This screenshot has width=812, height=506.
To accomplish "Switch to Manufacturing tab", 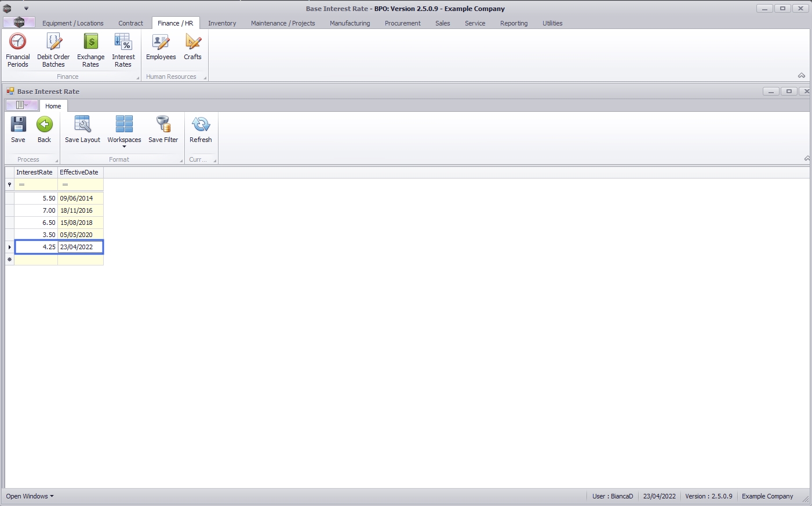I will coord(350,23).
